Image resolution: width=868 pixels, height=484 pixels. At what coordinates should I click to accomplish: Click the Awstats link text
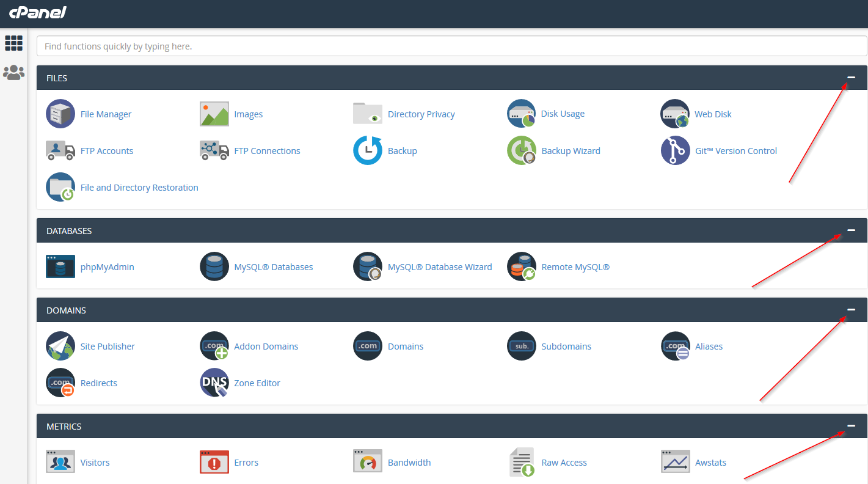pos(710,463)
